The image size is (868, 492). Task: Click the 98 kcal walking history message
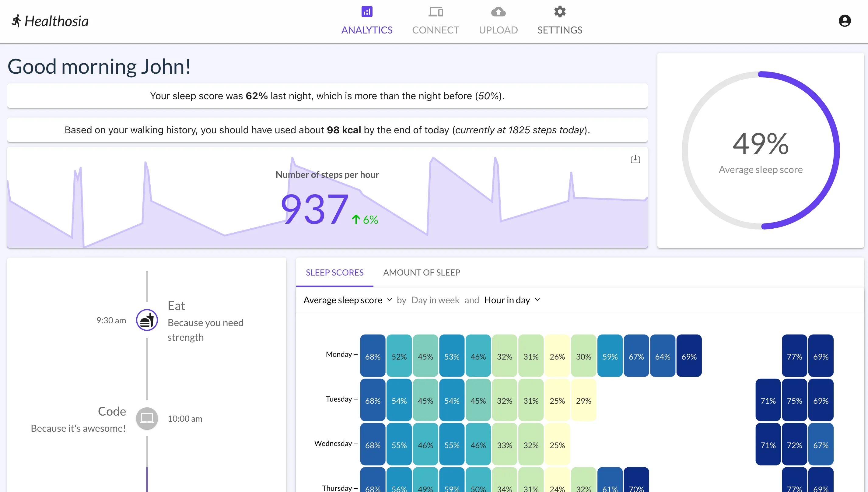coord(327,130)
